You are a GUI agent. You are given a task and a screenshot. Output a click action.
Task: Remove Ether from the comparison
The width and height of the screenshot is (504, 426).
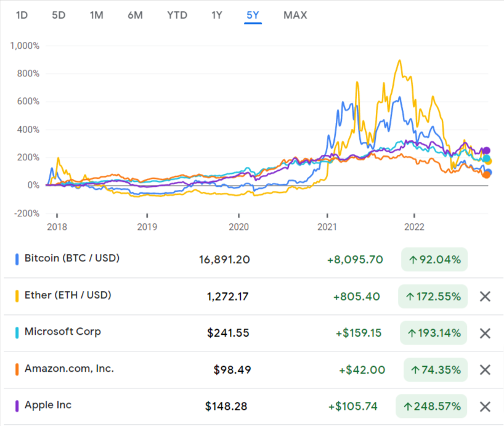(485, 297)
